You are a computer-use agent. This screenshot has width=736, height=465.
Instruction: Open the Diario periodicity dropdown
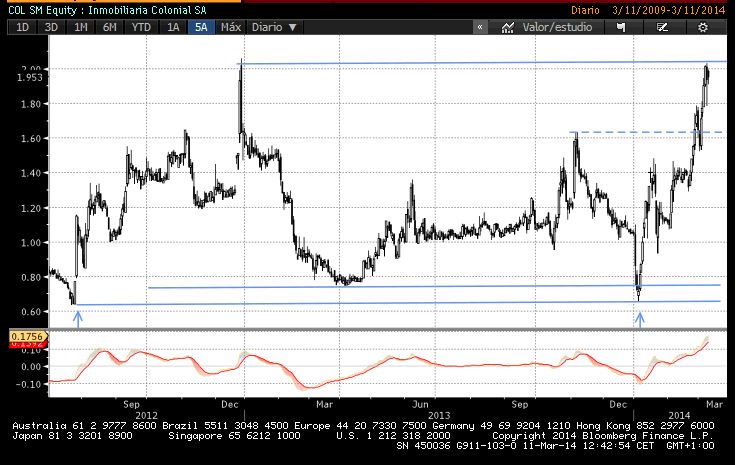coord(275,27)
